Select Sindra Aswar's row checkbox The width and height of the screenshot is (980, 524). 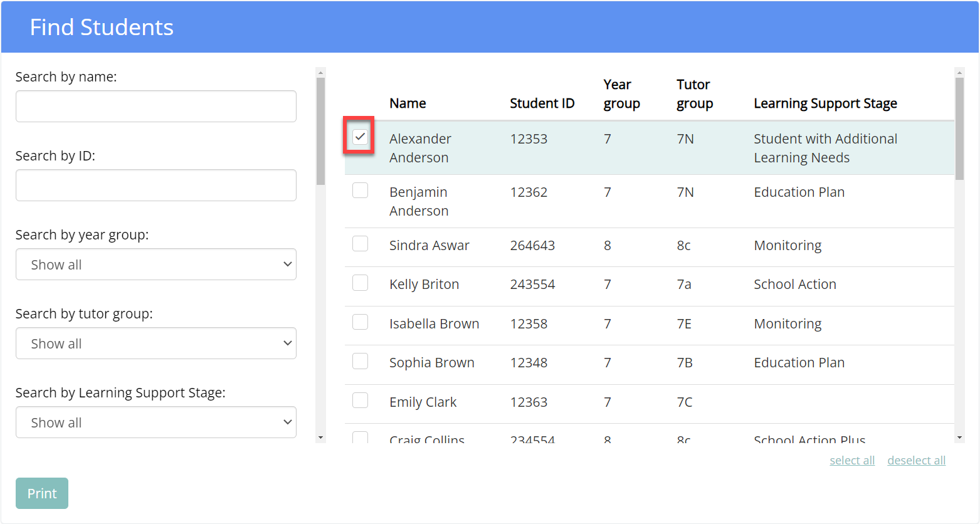coord(360,243)
